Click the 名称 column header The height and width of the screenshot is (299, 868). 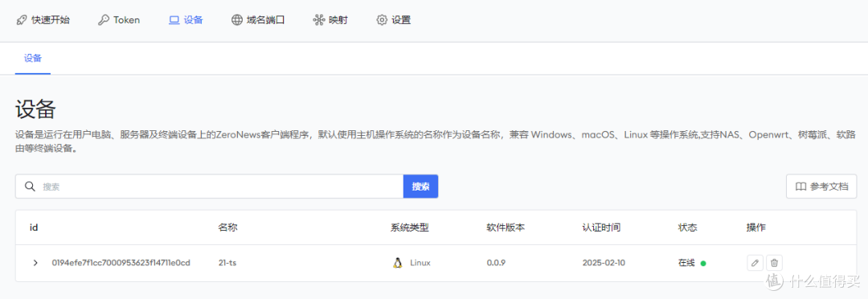pos(228,227)
